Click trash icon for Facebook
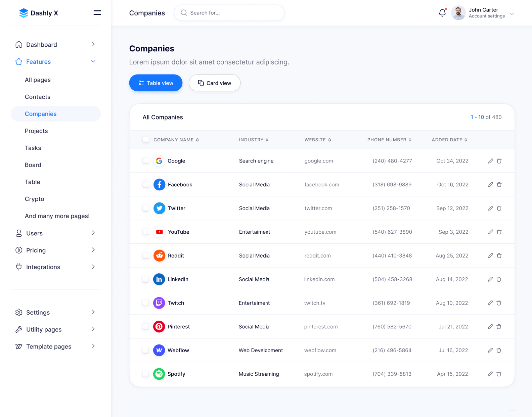The width and height of the screenshot is (532, 417). point(499,185)
